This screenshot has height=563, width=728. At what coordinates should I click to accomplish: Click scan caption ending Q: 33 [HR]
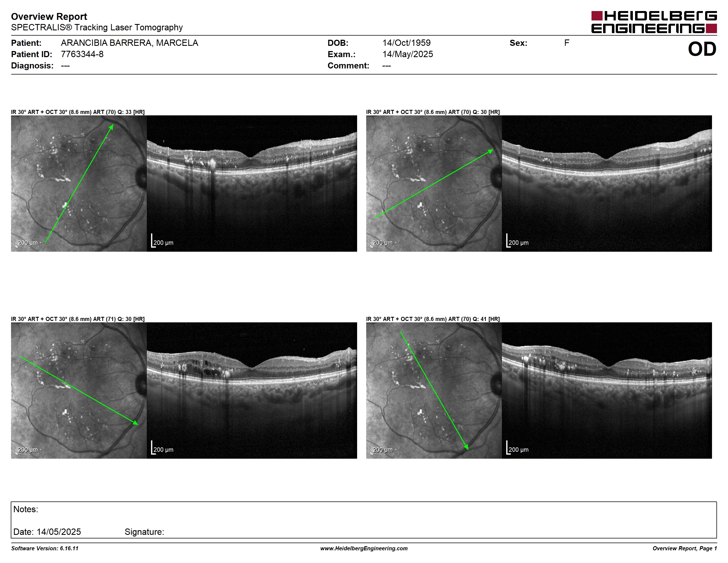point(78,112)
